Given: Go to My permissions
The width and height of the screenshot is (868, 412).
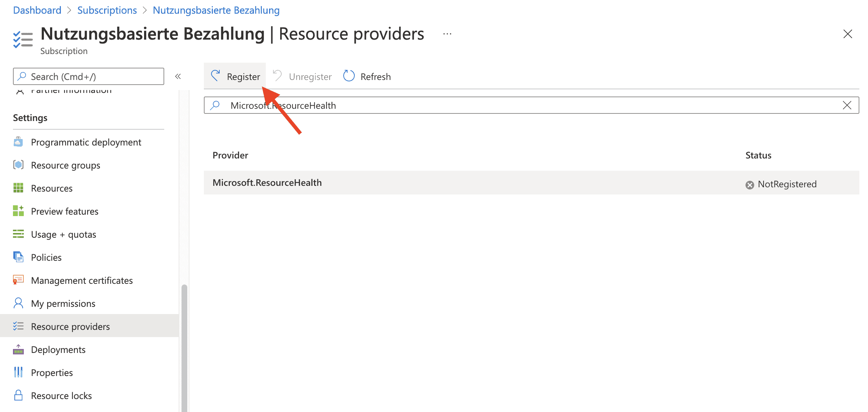Looking at the screenshot, I should (x=63, y=304).
